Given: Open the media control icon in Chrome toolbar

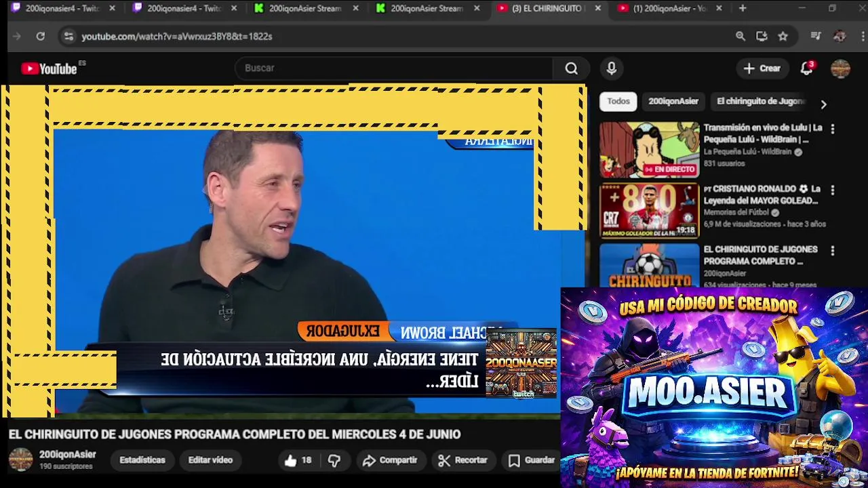Looking at the screenshot, I should click(816, 37).
